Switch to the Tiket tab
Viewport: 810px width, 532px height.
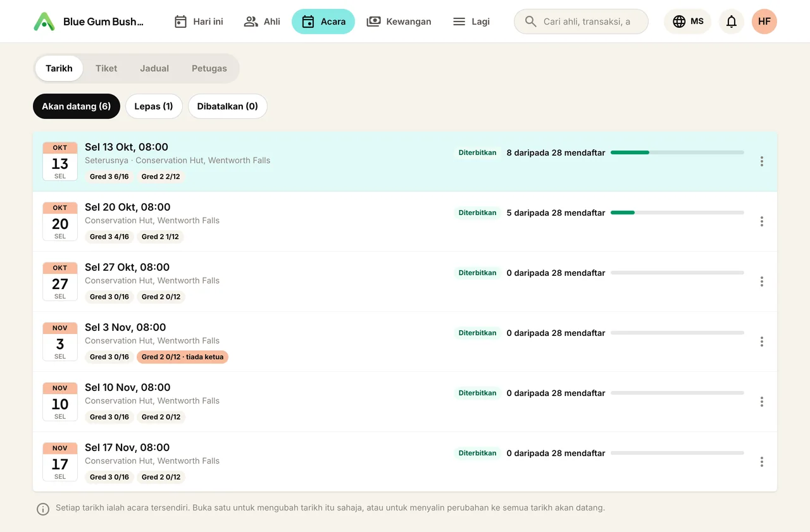[x=106, y=68]
